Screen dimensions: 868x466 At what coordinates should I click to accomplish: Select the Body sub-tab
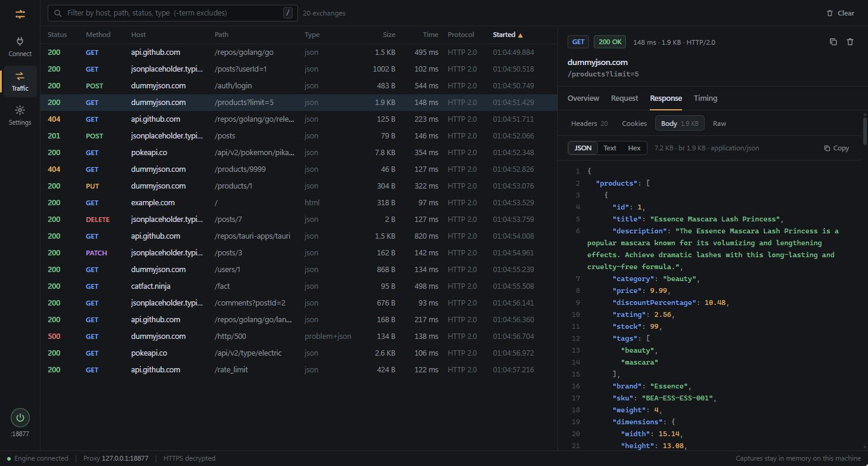(x=680, y=124)
